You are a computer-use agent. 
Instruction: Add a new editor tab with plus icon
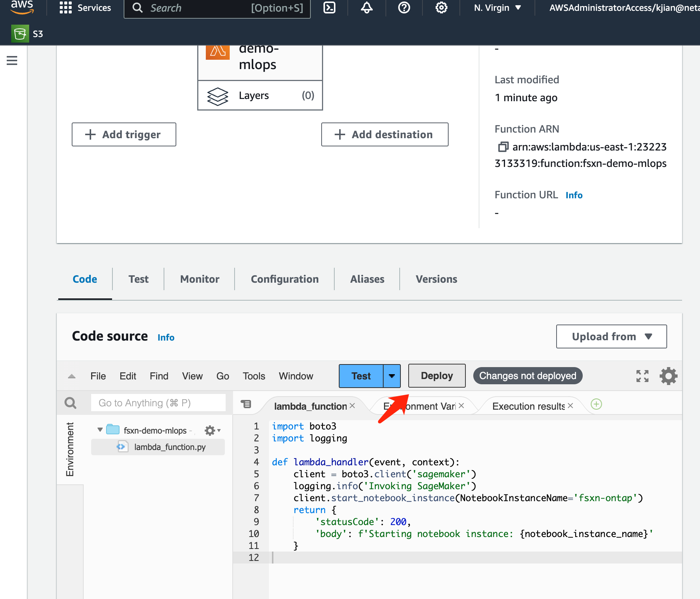pos(596,404)
